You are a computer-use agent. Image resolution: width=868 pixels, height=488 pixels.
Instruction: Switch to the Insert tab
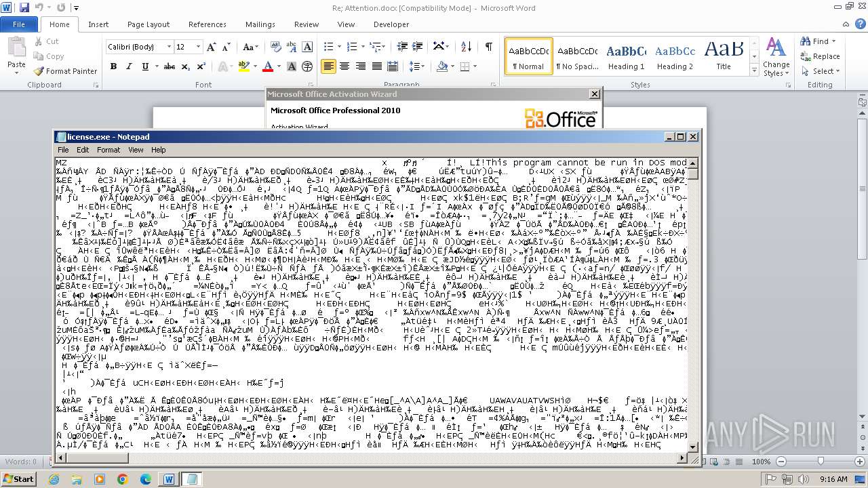click(x=98, y=24)
